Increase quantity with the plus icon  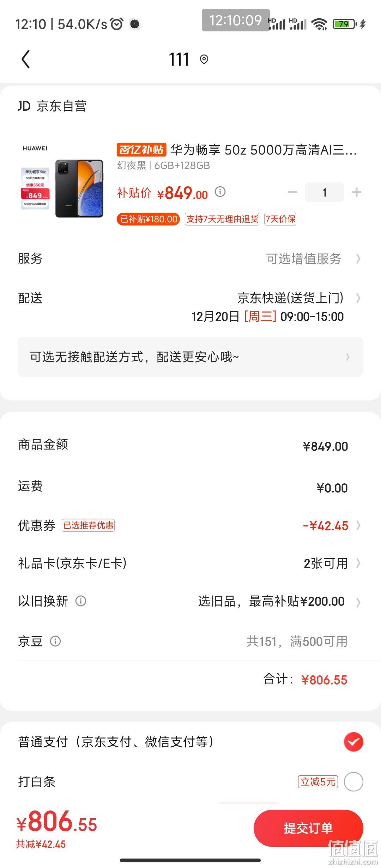(x=357, y=192)
